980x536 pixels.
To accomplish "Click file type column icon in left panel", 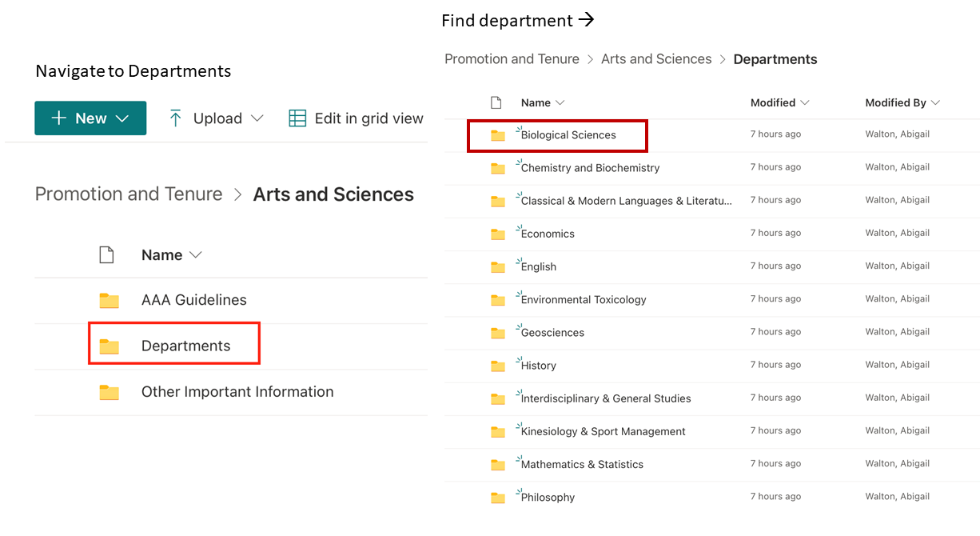I will click(106, 255).
